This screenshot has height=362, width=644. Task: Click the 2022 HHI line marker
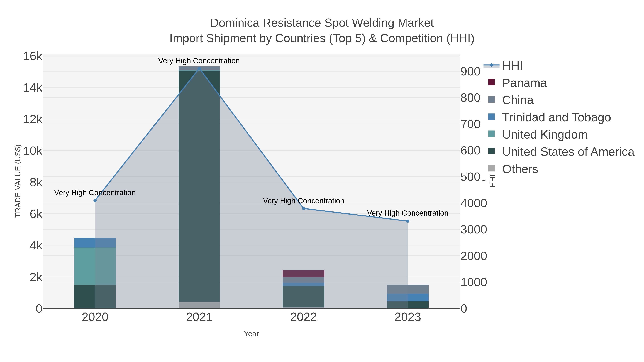coord(304,208)
